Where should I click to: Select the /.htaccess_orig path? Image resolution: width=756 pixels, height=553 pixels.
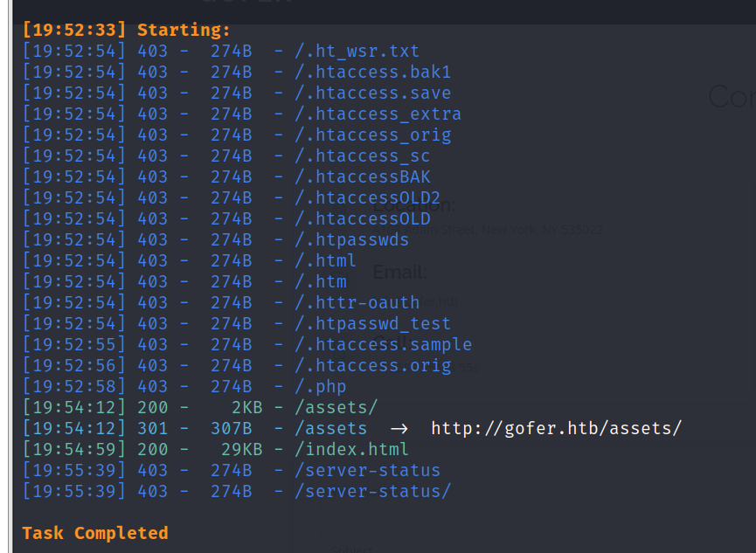pos(372,135)
